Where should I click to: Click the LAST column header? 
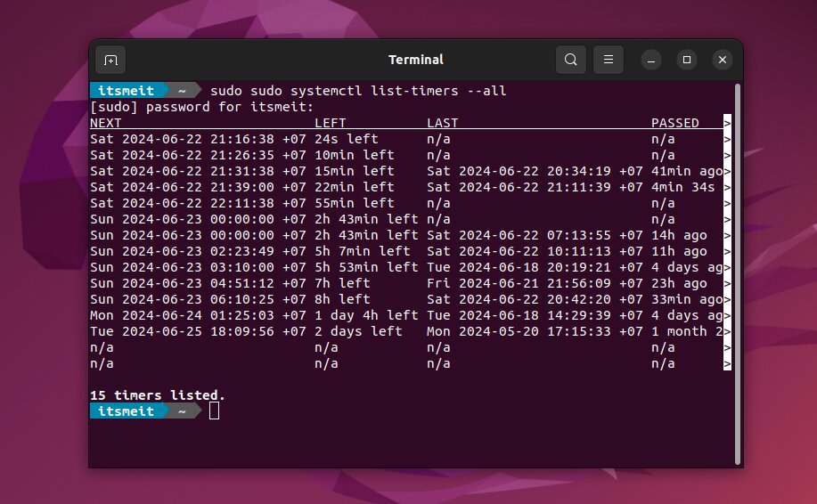443,123
